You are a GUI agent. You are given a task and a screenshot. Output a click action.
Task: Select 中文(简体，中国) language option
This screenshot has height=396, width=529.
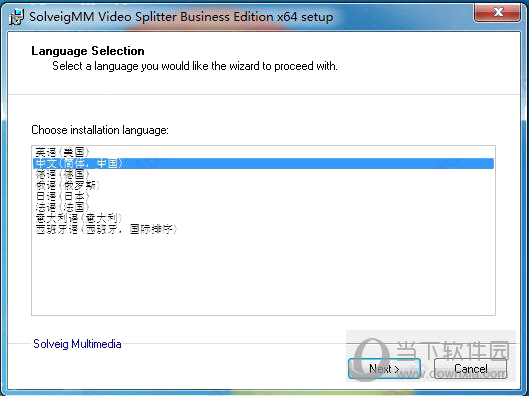(x=263, y=163)
